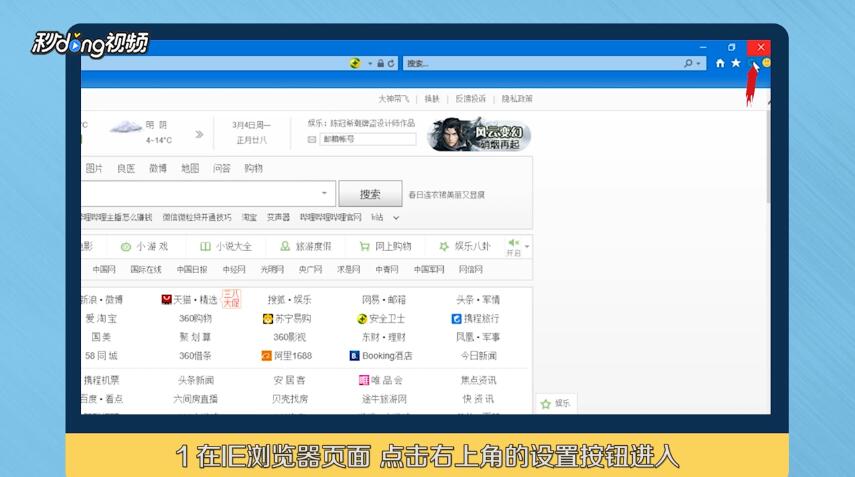Click the 变声器 hot search word
The height and width of the screenshot is (477, 855).
[278, 217]
